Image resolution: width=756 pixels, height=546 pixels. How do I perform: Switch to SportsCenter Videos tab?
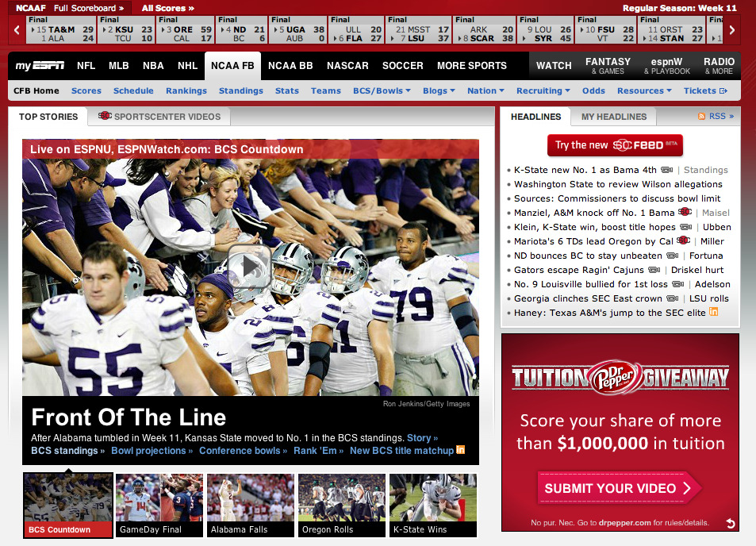point(159,116)
